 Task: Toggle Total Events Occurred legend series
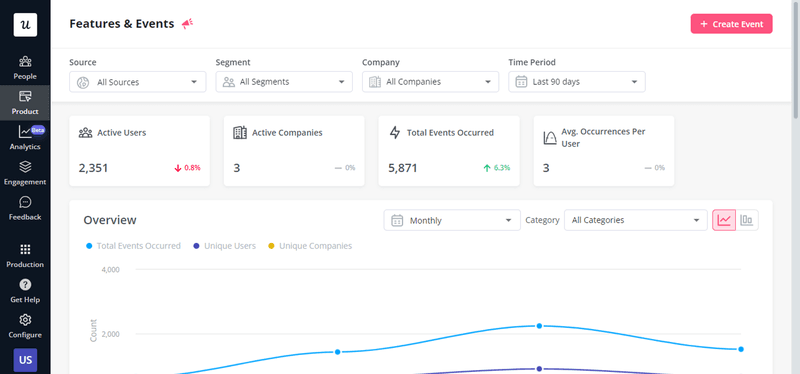tap(134, 246)
